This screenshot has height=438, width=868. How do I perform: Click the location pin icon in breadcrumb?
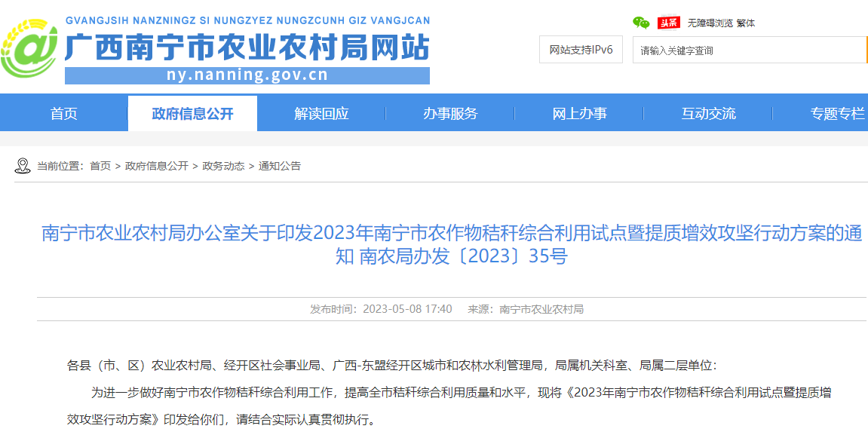coord(22,166)
